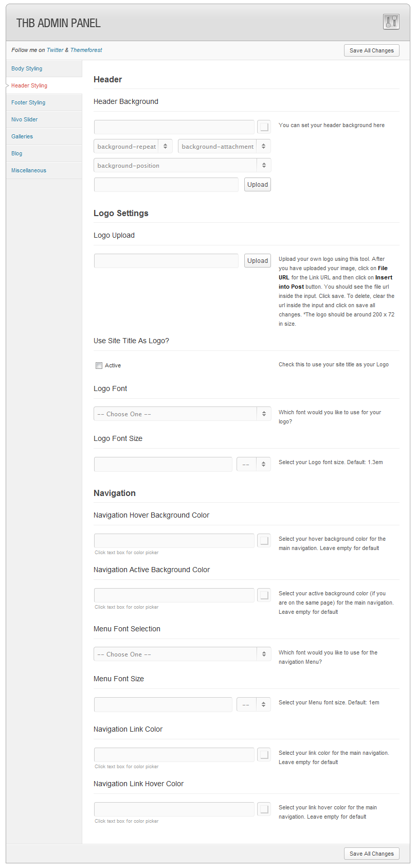Click the top Save All Changes button
The image size is (416, 868).
[372, 50]
